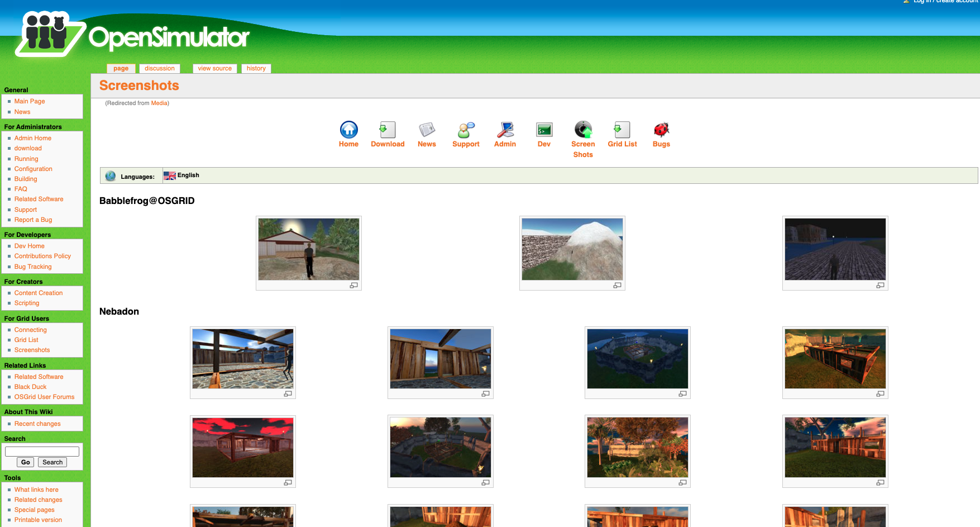Open the Download icon in the navigation row
Screen dimensions: 980x527
tap(388, 130)
